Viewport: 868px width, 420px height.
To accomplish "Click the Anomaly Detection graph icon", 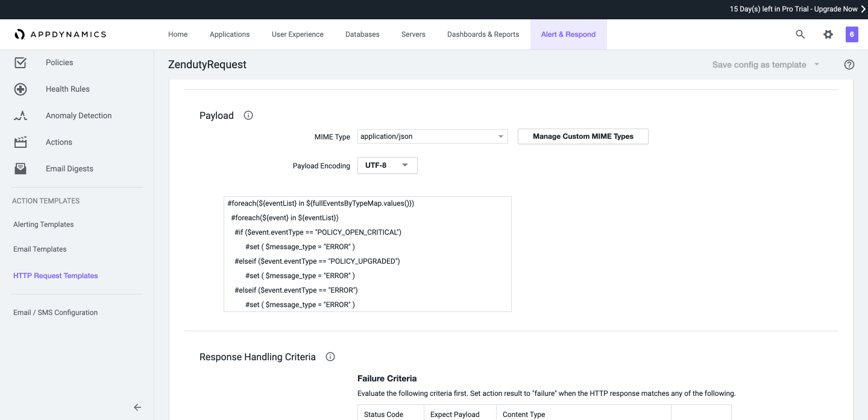I will point(20,116).
